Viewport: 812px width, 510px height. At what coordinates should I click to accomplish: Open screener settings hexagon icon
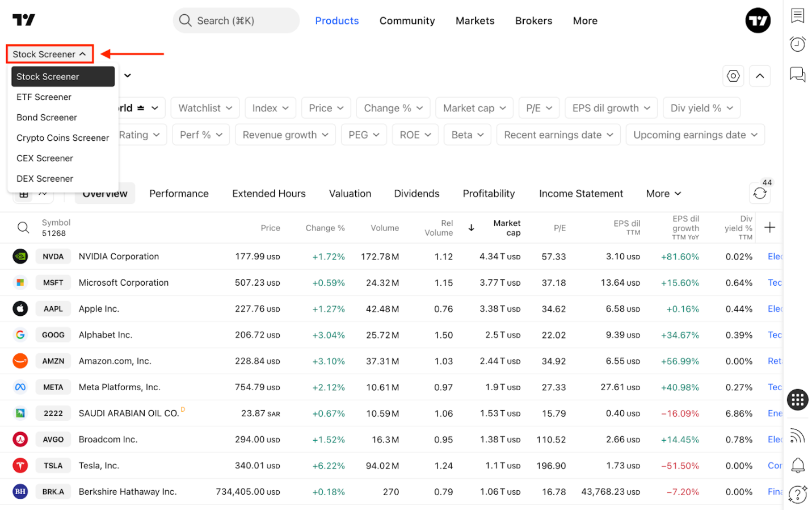point(733,76)
